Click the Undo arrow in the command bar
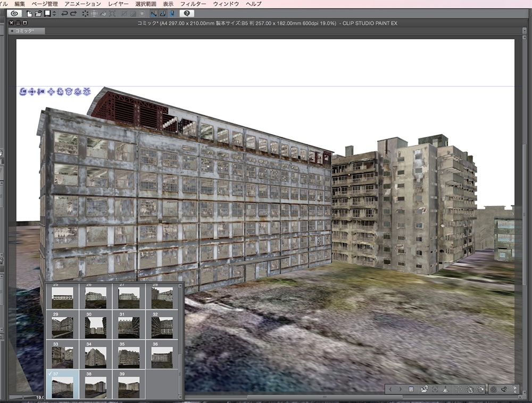The image size is (532, 403). click(64, 13)
